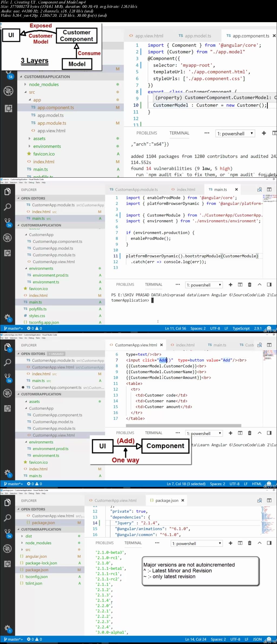Open panel more actions in package.json window
The image size is (277, 644).
pyautogui.click(x=157, y=543)
